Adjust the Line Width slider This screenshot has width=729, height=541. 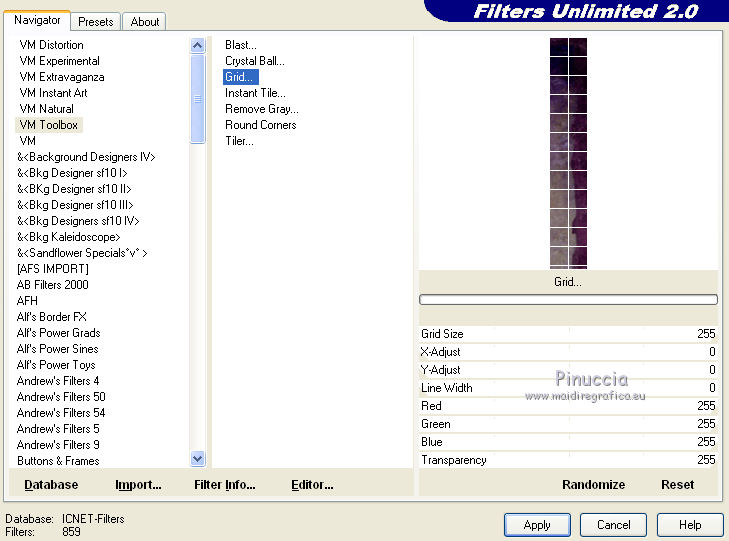tap(568, 388)
